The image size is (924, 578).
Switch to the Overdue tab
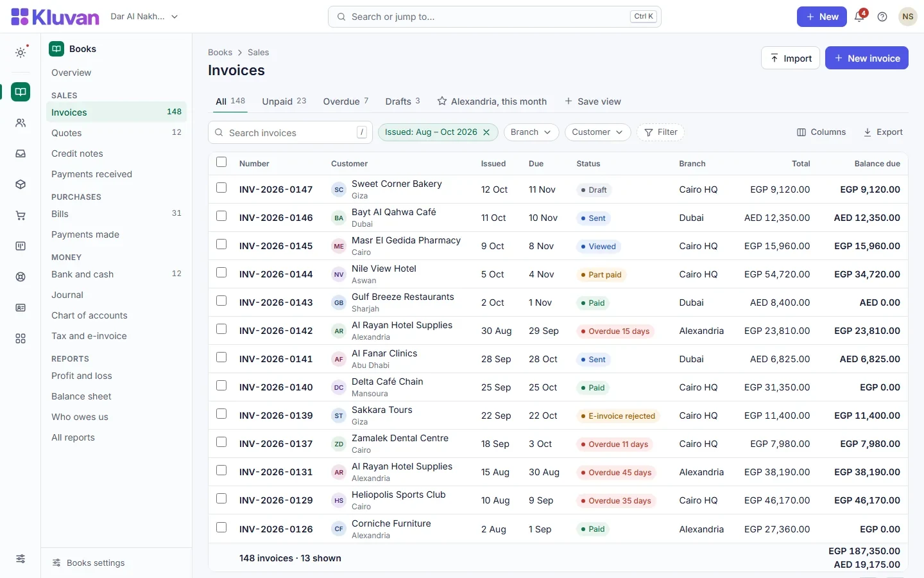(x=346, y=101)
